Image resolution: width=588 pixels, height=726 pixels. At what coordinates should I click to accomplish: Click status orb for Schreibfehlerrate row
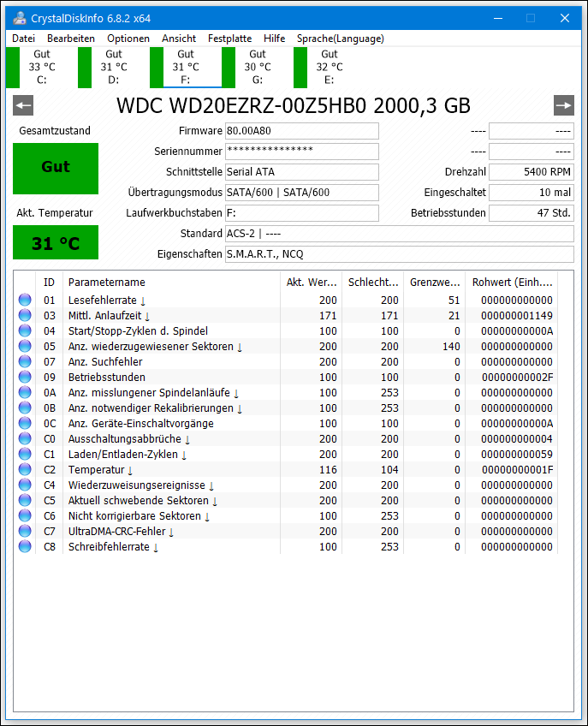25,547
